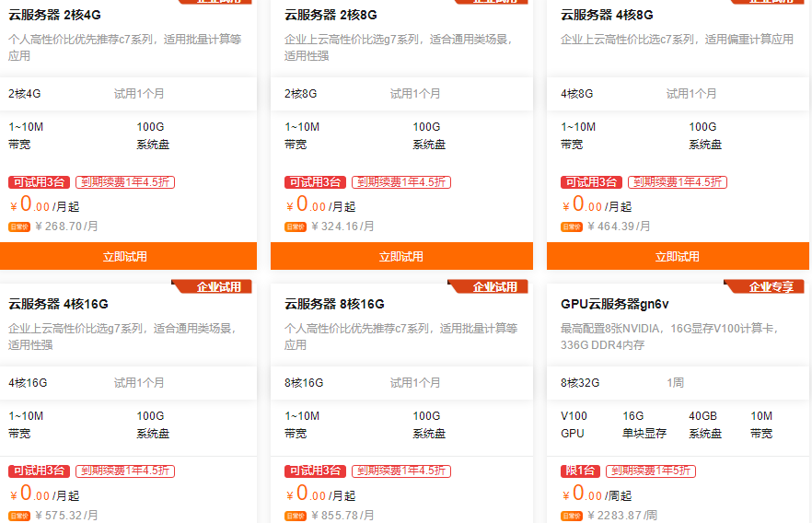Select 可试用3台 tag on 2核4G card
Screen dimensions: 812x523
click(40, 182)
